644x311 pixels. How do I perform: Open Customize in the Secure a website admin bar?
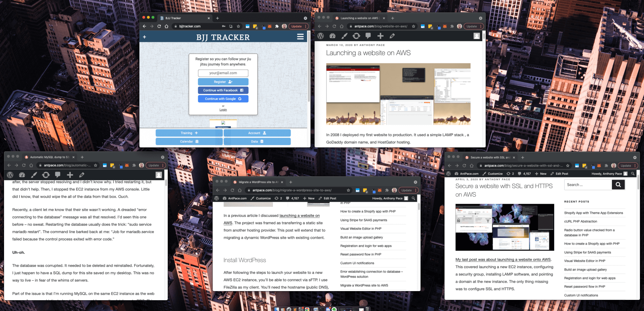click(x=492, y=174)
